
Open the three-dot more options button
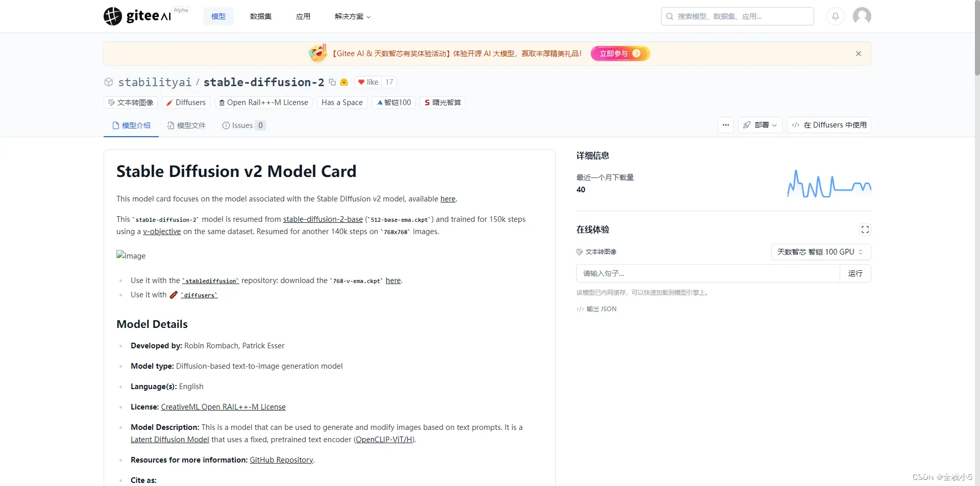(726, 125)
